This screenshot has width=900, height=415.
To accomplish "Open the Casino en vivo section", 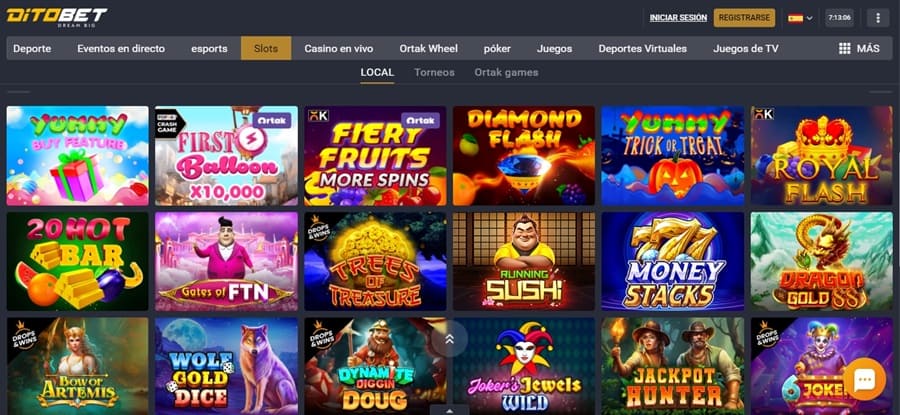I will [x=339, y=49].
